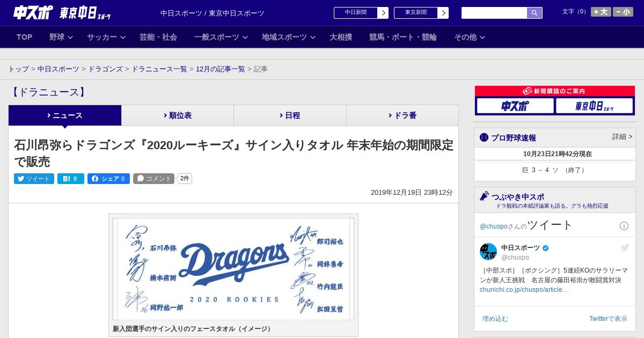Open the TOP navigation item
The image size is (644, 338).
click(x=25, y=37)
